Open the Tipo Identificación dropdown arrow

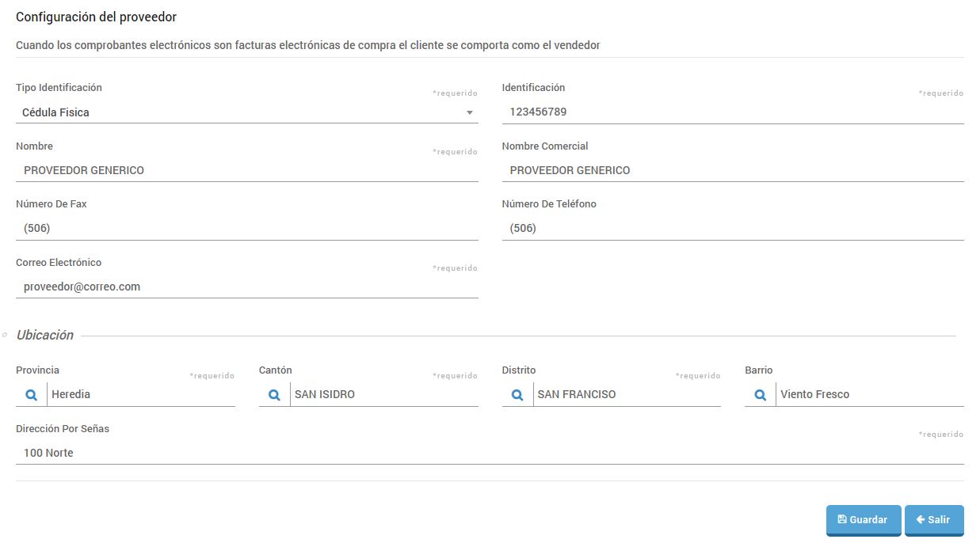point(470,113)
